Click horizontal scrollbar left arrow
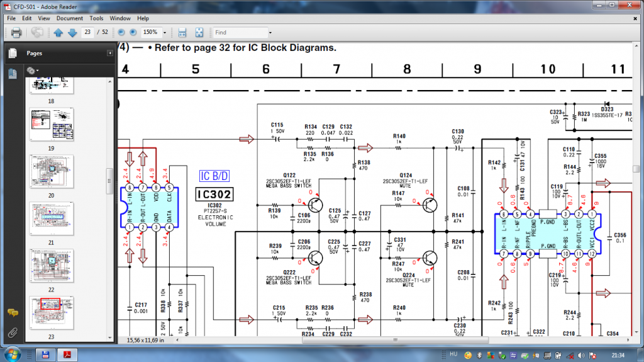The image size is (644, 362). coord(177,340)
